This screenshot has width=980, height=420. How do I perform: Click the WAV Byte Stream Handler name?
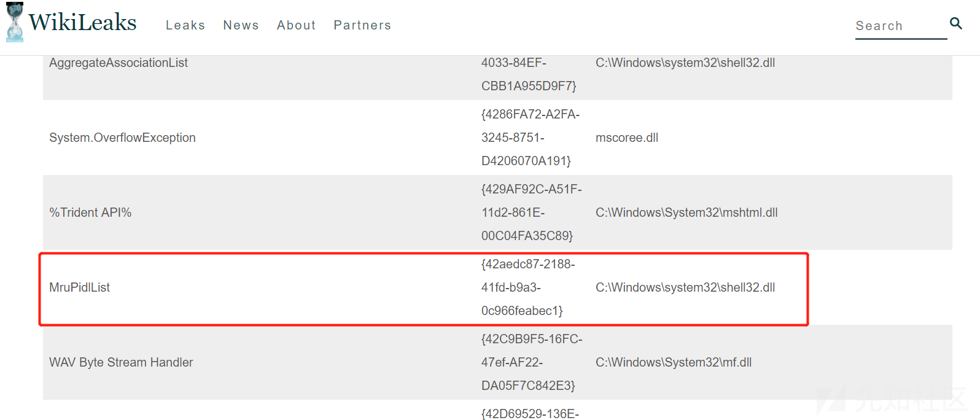(x=121, y=362)
